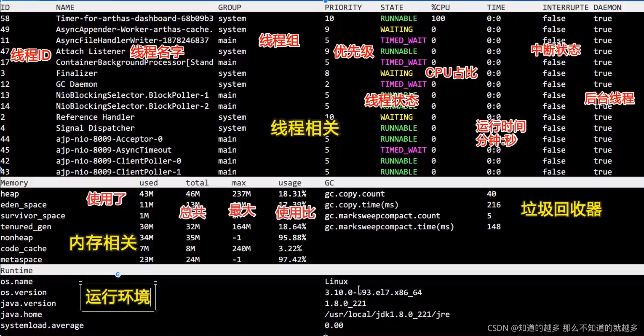Select the eden_space row label
Image resolution: width=644 pixels, height=336 pixels.
[x=24, y=205]
